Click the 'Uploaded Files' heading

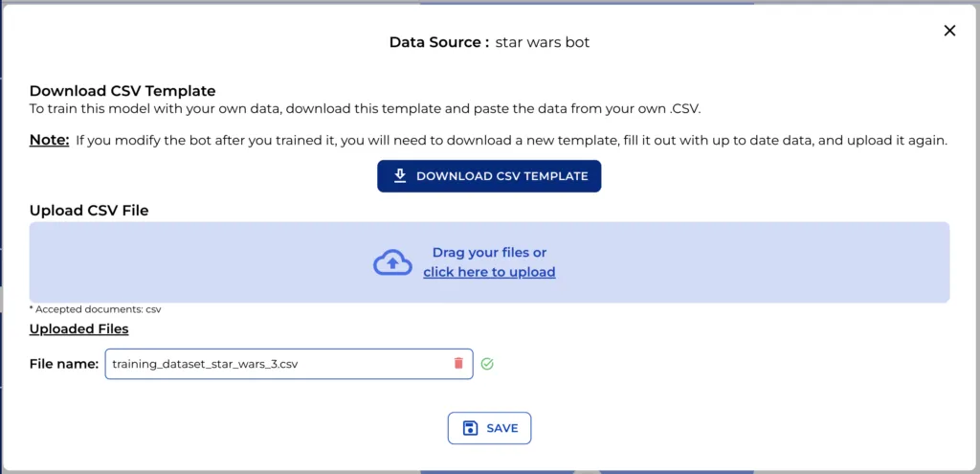coord(78,328)
